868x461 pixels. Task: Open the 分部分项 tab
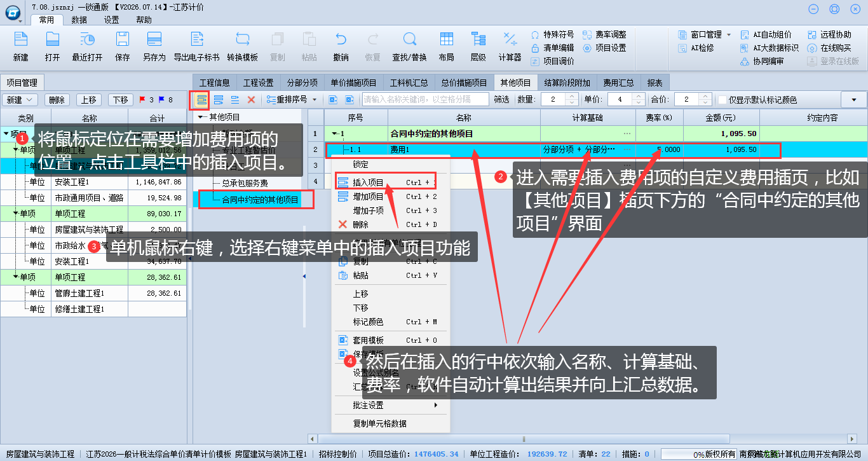tap(302, 83)
